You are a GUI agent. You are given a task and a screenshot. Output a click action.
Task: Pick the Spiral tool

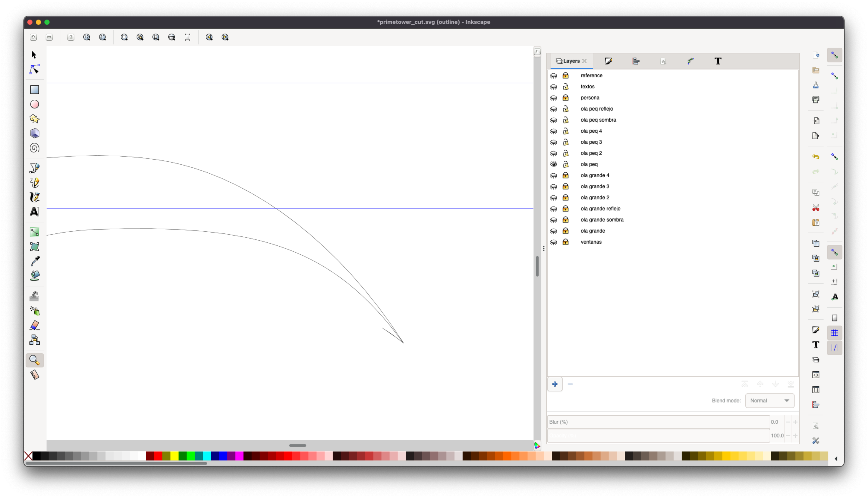(35, 148)
